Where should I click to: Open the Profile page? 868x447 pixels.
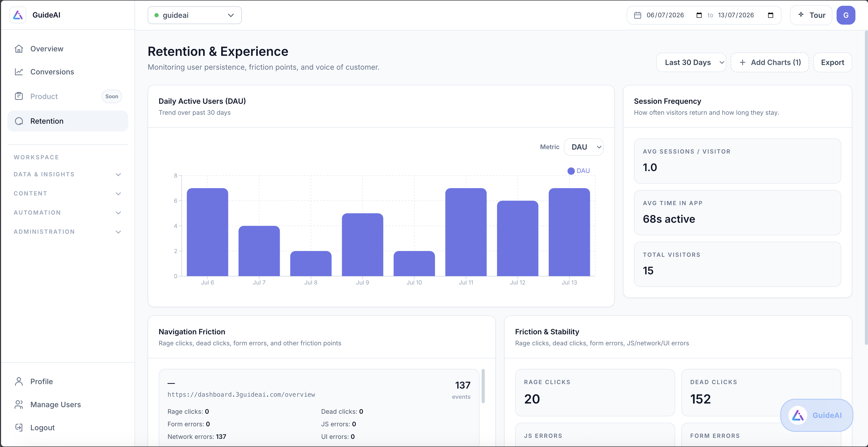click(x=67, y=381)
